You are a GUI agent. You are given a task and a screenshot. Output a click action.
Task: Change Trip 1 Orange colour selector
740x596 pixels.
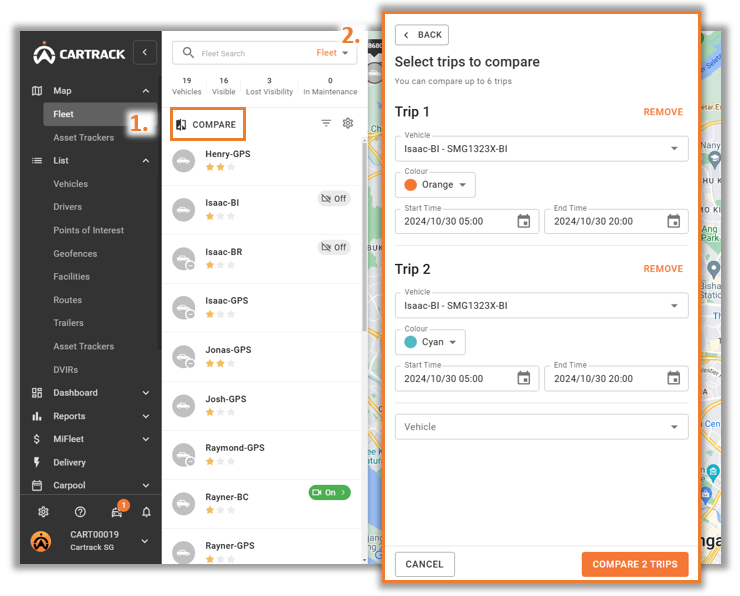click(435, 185)
